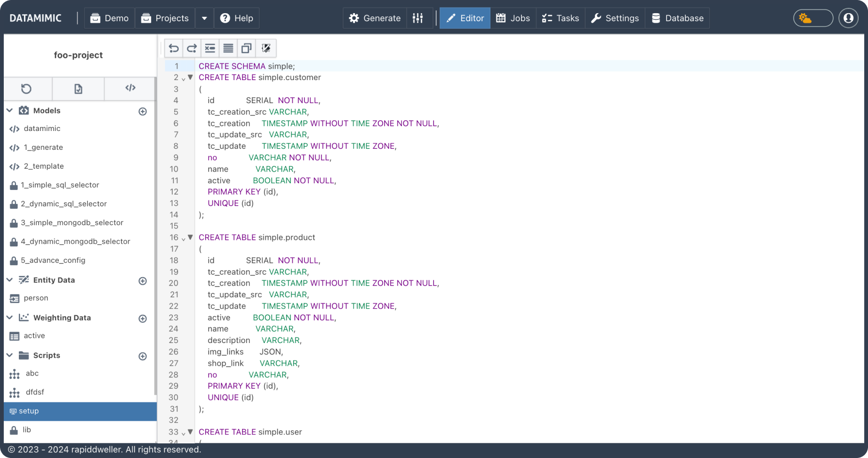Toggle the light/dark theme switch

(x=813, y=18)
